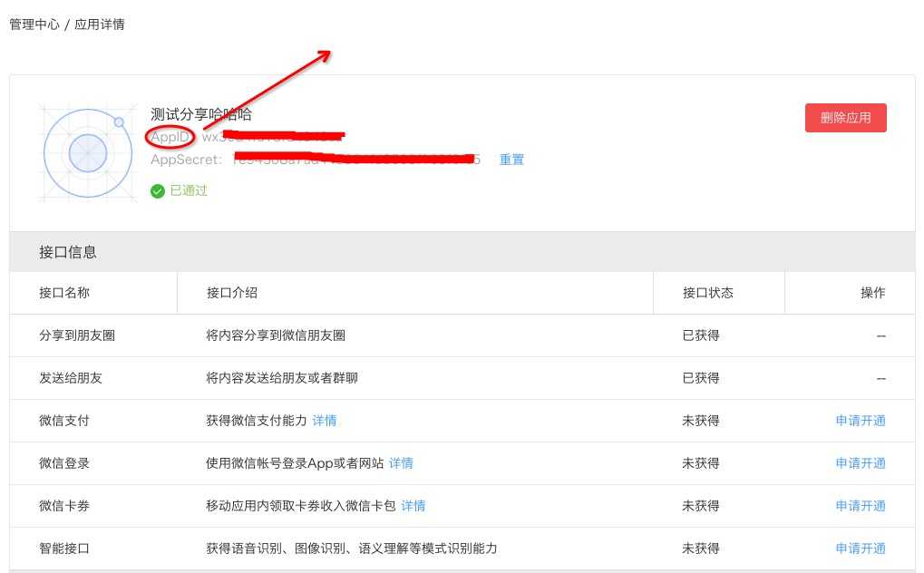The width and height of the screenshot is (924, 573).
Task: Select the 发送给朋友 row name
Action: (x=71, y=378)
